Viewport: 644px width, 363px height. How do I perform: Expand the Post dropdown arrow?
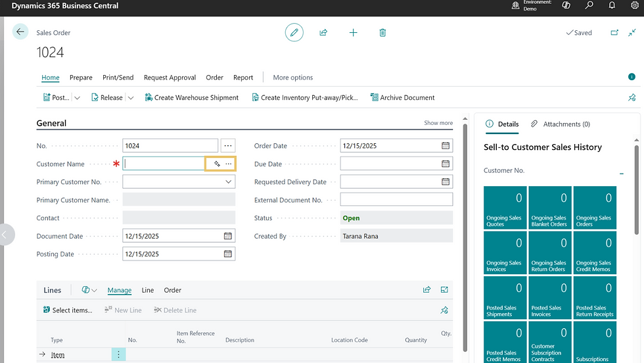[77, 98]
